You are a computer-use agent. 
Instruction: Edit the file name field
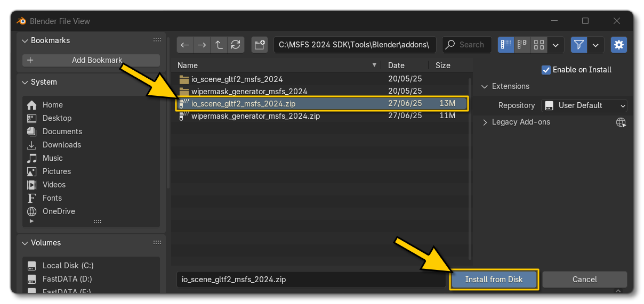(x=311, y=279)
